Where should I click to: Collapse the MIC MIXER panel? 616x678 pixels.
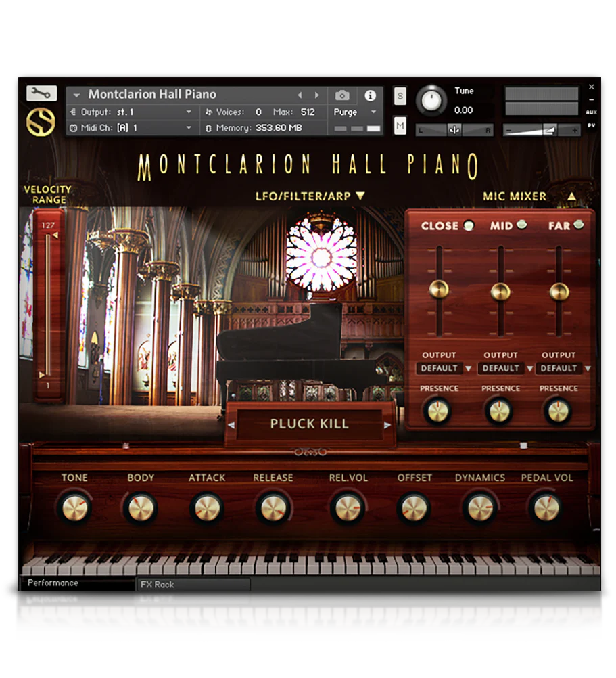click(x=572, y=196)
